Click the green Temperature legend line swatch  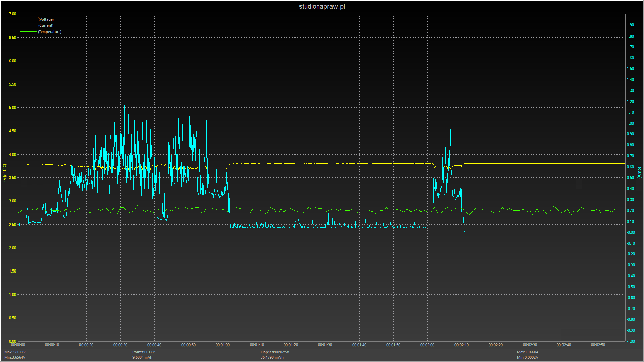coord(29,32)
